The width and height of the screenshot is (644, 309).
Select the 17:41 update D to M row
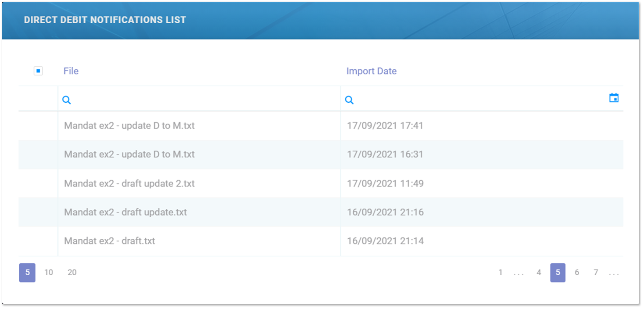(x=129, y=126)
